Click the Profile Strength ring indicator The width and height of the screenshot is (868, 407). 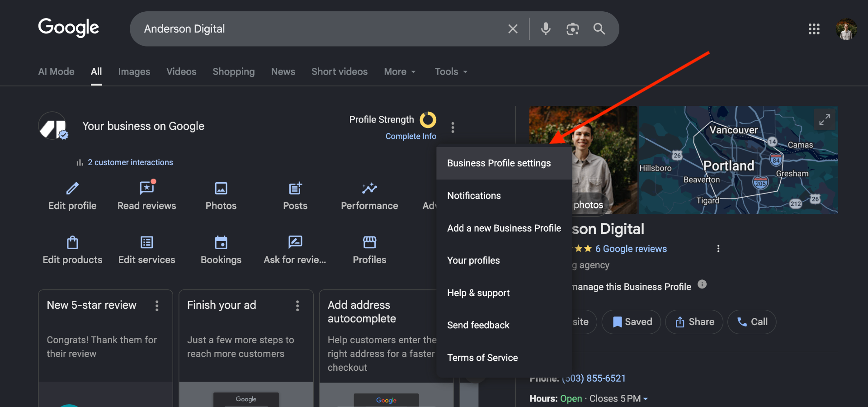[428, 120]
